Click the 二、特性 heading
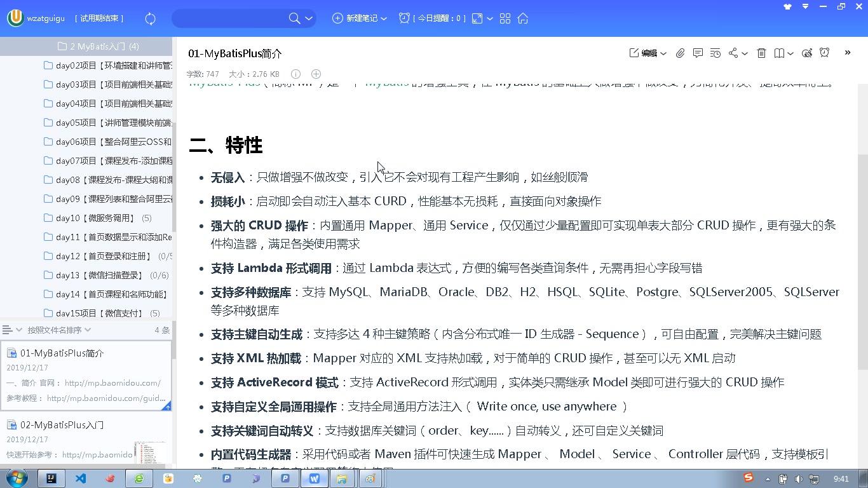 click(226, 146)
